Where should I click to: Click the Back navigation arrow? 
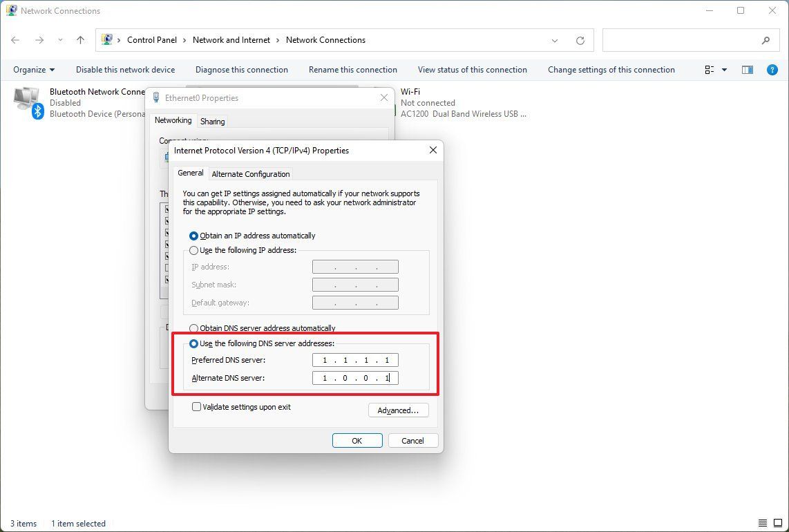point(15,40)
